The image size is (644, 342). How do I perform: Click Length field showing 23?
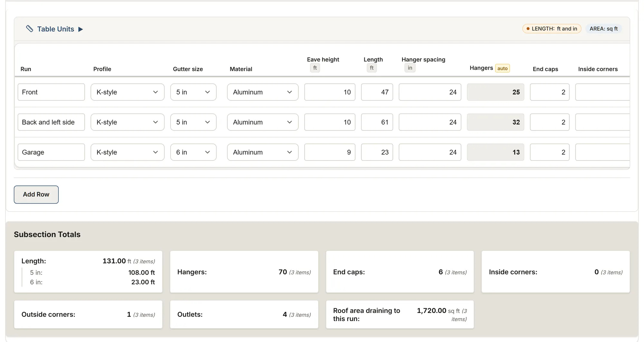pos(377,152)
